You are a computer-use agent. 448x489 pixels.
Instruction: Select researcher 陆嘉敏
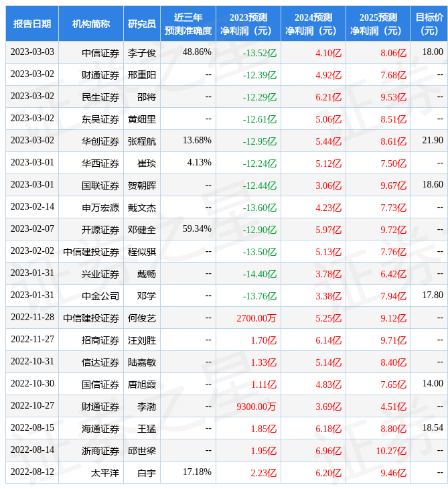tap(142, 362)
